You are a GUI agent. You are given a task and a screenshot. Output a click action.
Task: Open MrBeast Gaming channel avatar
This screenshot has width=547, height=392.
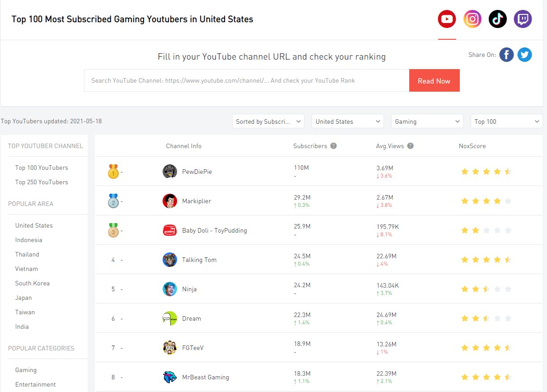coord(169,377)
